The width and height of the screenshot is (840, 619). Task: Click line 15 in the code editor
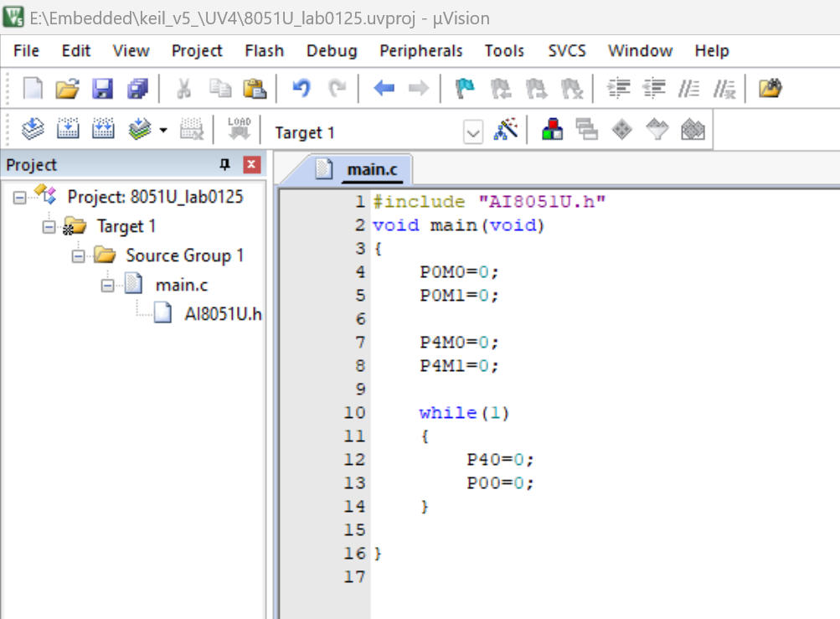[590, 530]
